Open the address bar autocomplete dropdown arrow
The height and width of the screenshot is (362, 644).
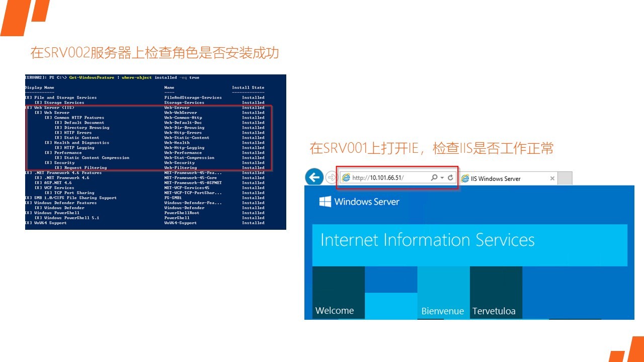click(442, 178)
